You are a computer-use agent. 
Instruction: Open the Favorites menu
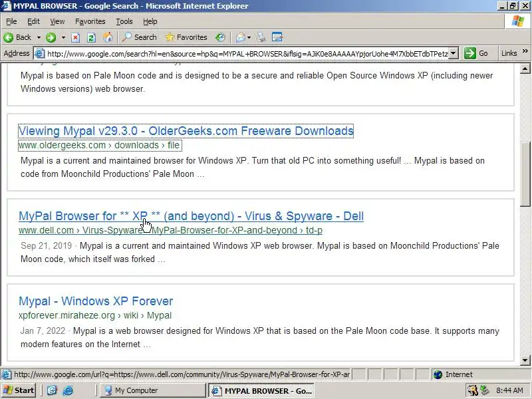click(90, 21)
